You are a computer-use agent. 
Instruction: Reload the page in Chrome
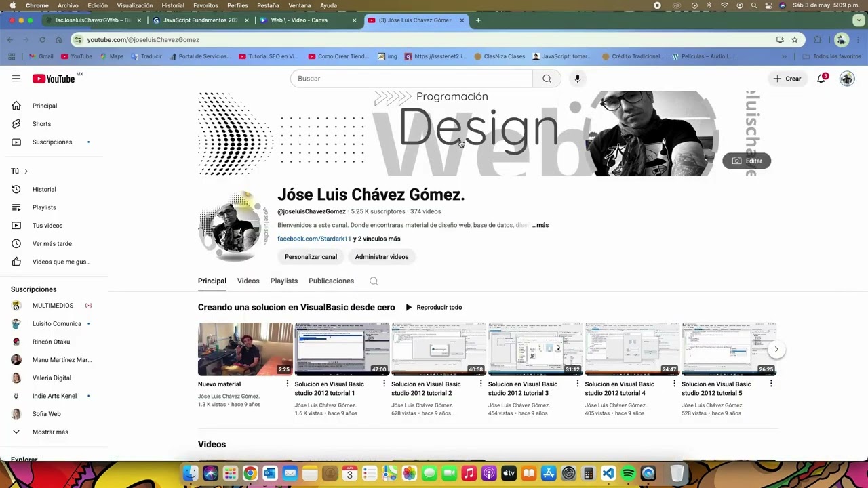click(42, 40)
